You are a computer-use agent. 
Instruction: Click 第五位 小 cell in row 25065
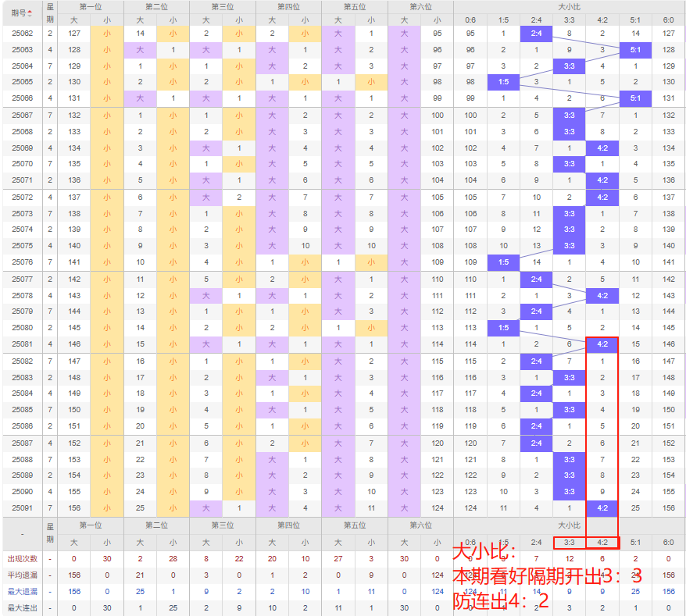371,82
